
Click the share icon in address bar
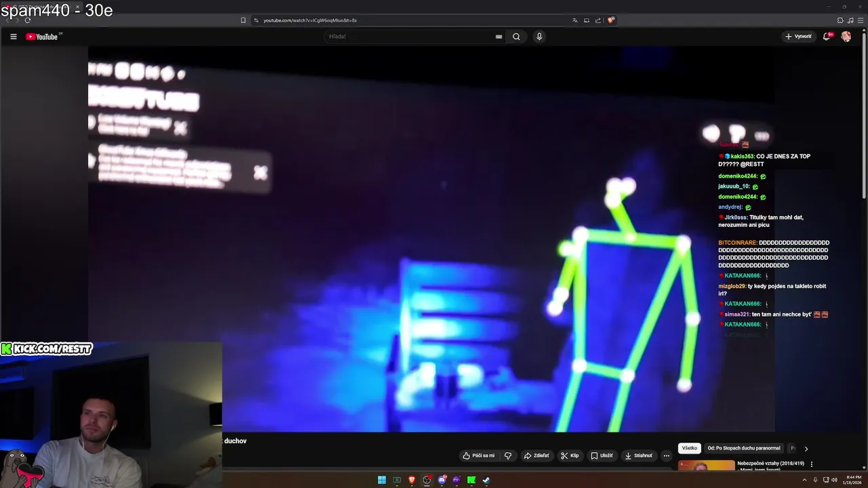(598, 20)
